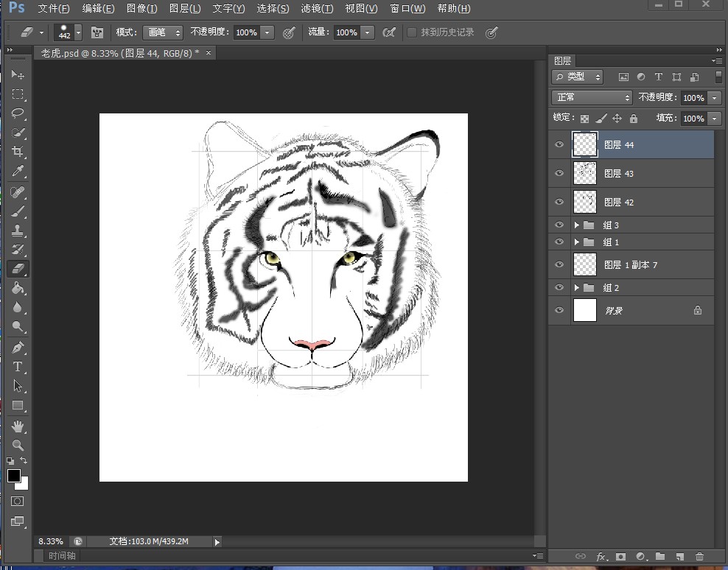This screenshot has height=570, width=728.
Task: Click the foreground color swatch
Action: tap(14, 476)
